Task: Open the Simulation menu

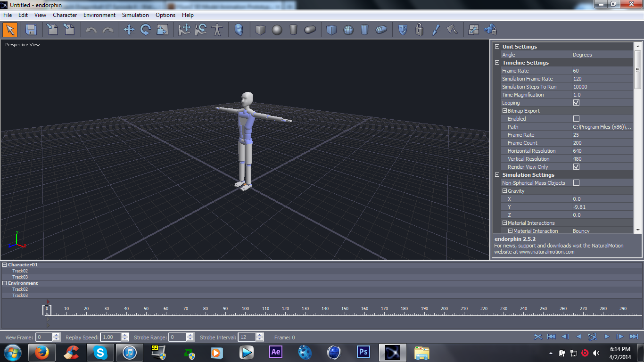Action: (135, 15)
